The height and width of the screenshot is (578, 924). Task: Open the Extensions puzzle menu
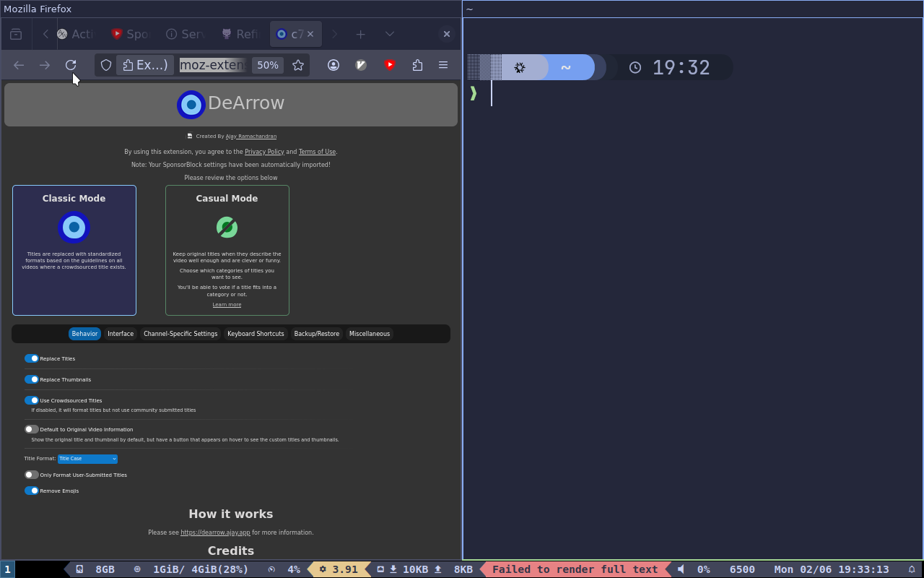pyautogui.click(x=417, y=65)
